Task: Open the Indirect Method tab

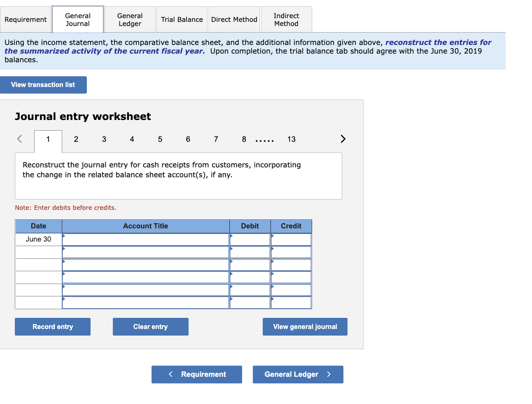Action: (287, 19)
